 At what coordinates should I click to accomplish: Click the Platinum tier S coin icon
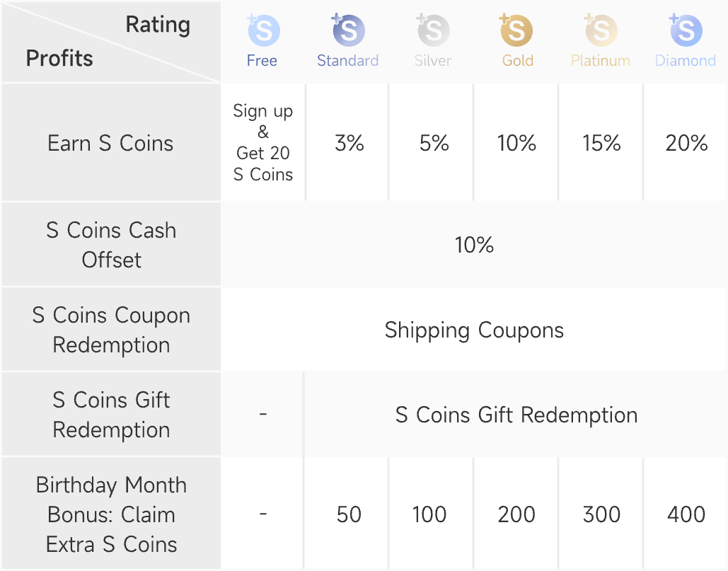pyautogui.click(x=601, y=30)
